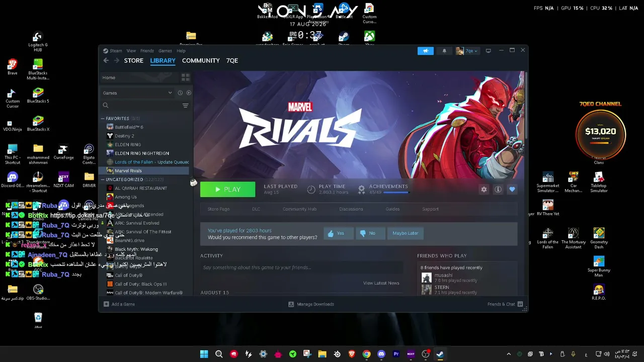The image size is (644, 362).
Task: Switch to the Store tab
Action: [x=134, y=60]
